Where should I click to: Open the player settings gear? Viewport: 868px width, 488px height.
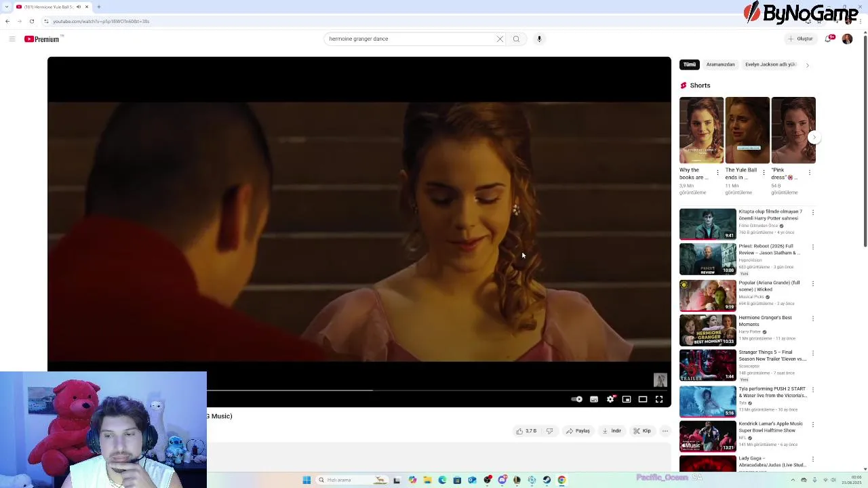coord(610,399)
